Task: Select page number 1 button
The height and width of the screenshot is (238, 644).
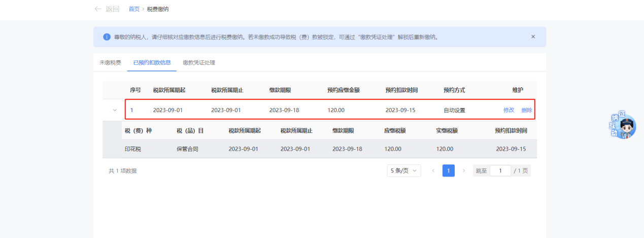Action: 448,171
